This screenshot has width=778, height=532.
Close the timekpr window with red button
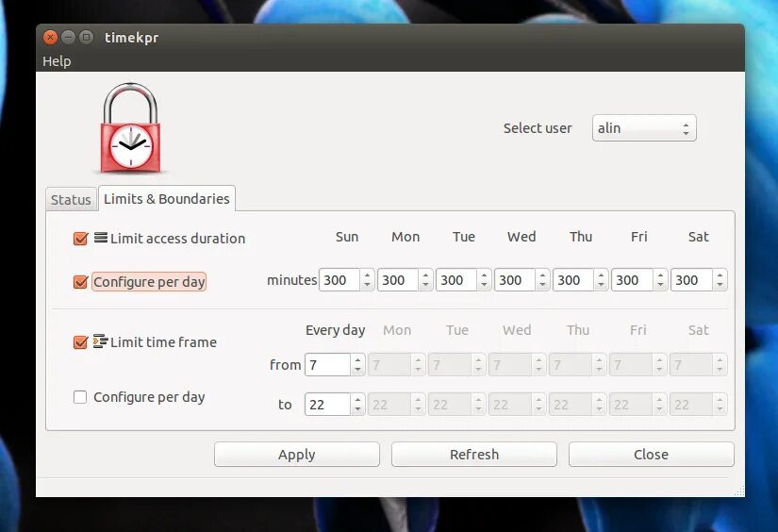click(x=50, y=37)
